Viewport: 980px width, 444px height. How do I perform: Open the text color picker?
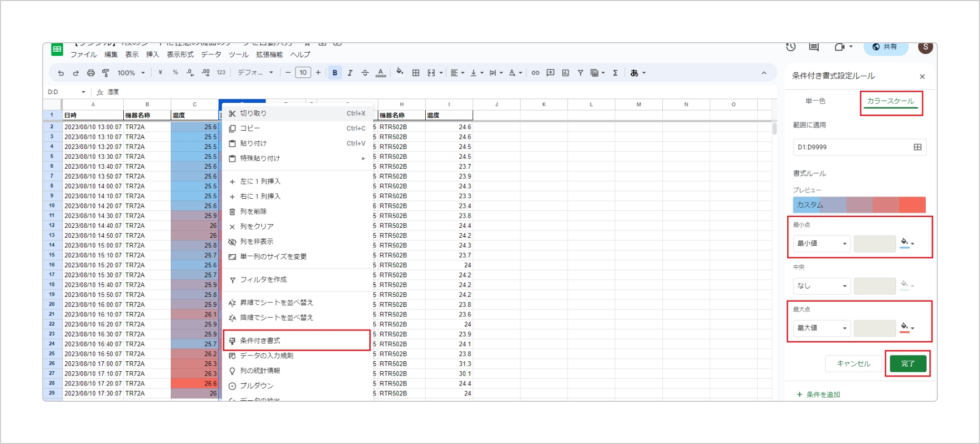[380, 73]
